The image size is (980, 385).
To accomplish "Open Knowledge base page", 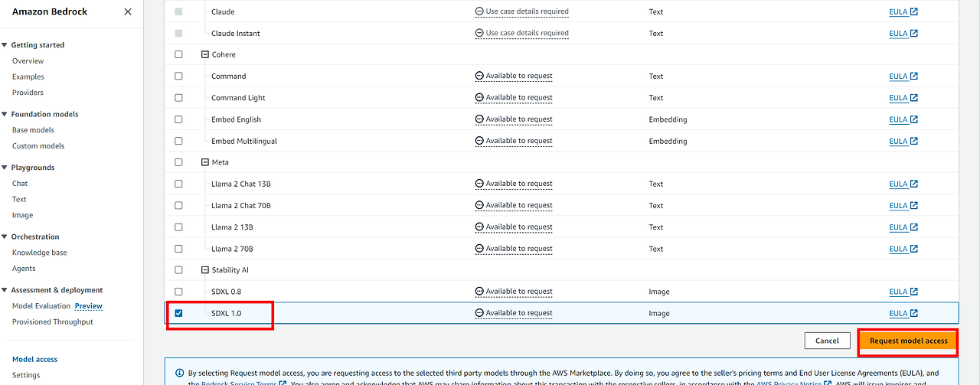I will click(x=40, y=253).
